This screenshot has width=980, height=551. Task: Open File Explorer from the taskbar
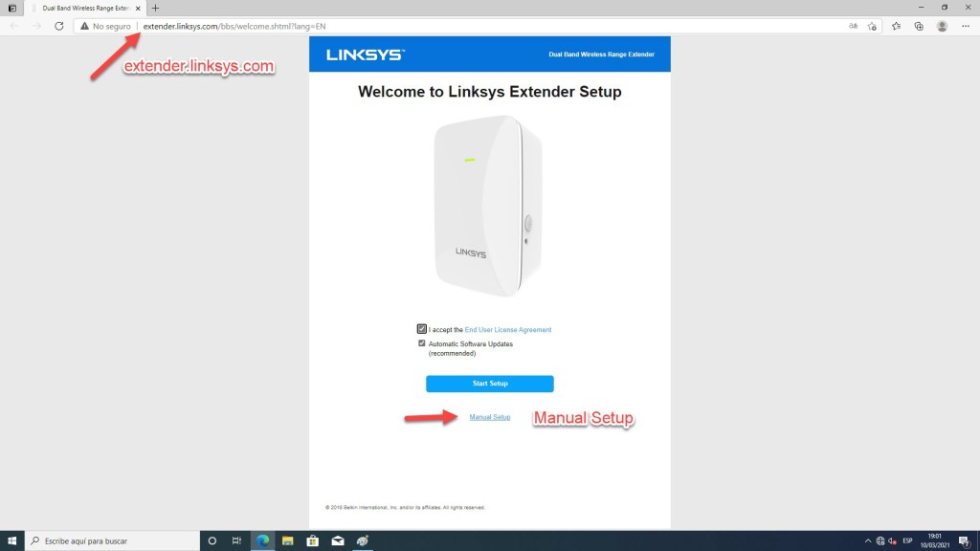pos(287,541)
